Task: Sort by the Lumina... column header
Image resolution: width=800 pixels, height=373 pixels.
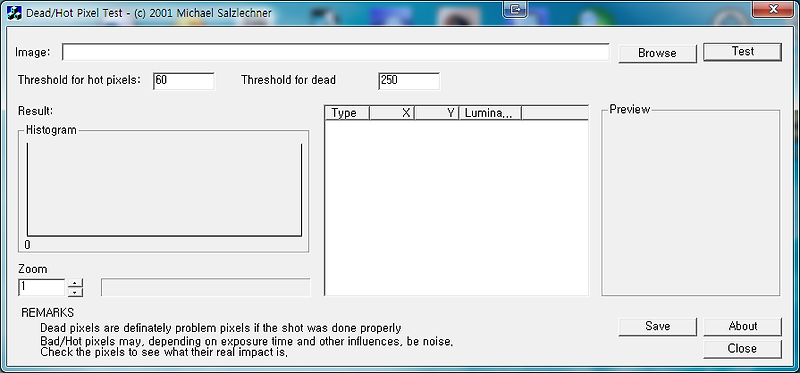Action: pos(490,113)
